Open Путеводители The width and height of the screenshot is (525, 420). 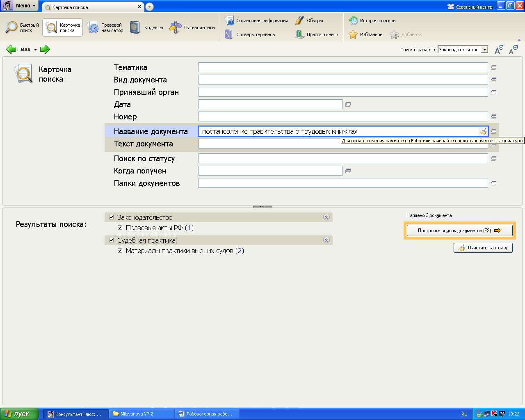(192, 27)
